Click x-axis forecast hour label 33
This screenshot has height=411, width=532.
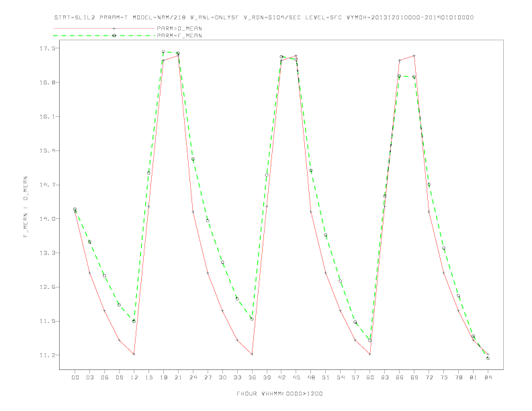[237, 377]
